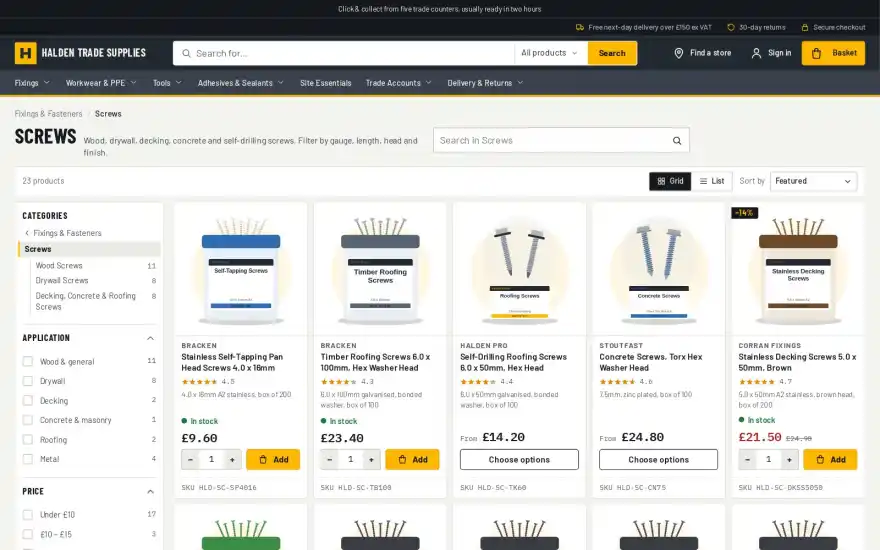Open Stainless Decking Screws product image
The width and height of the screenshot is (880, 550).
pyautogui.click(x=798, y=269)
